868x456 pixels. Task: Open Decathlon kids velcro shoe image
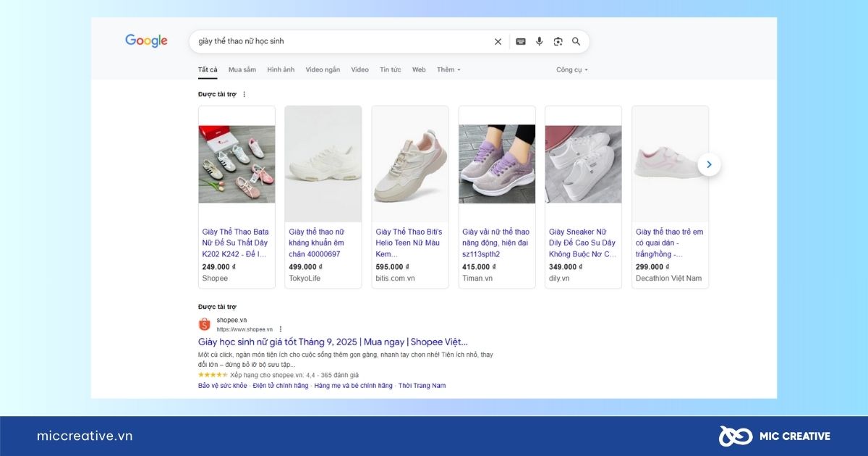pos(670,164)
